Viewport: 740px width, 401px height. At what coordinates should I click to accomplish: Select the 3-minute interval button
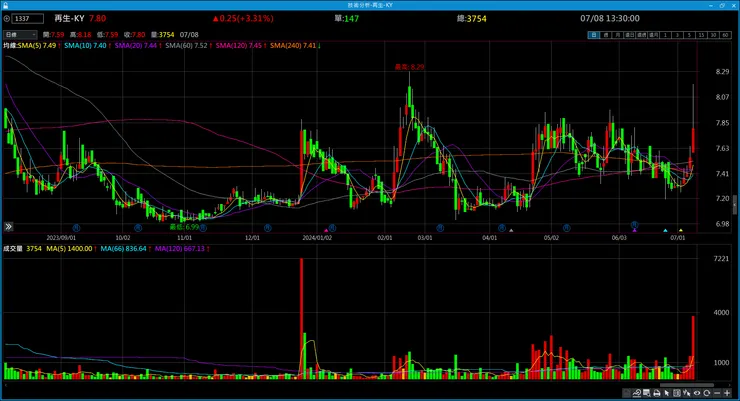click(677, 35)
